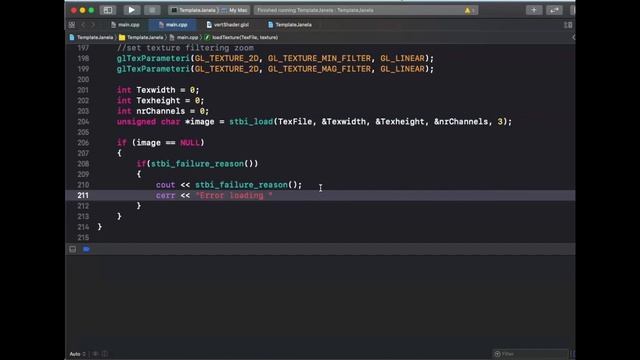Open loadTexture function in breadcrumb jump bar
The image size is (640, 360).
[x=241, y=38]
